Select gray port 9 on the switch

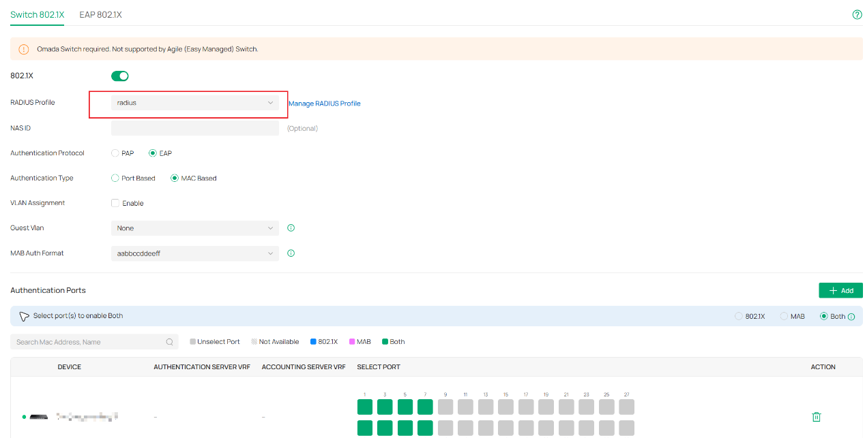click(x=445, y=407)
